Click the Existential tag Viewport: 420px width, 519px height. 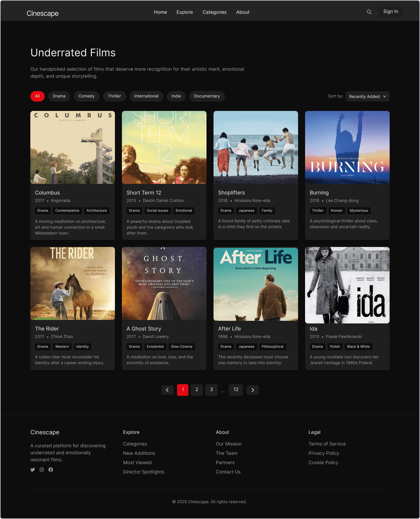pyautogui.click(x=155, y=347)
